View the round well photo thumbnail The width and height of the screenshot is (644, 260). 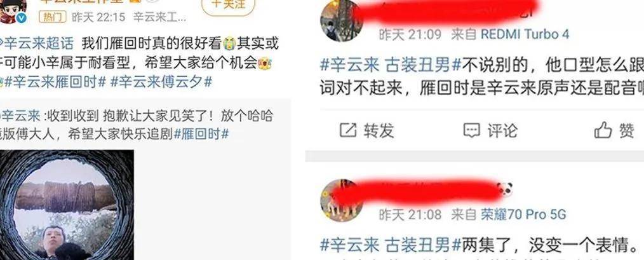[x=67, y=205]
